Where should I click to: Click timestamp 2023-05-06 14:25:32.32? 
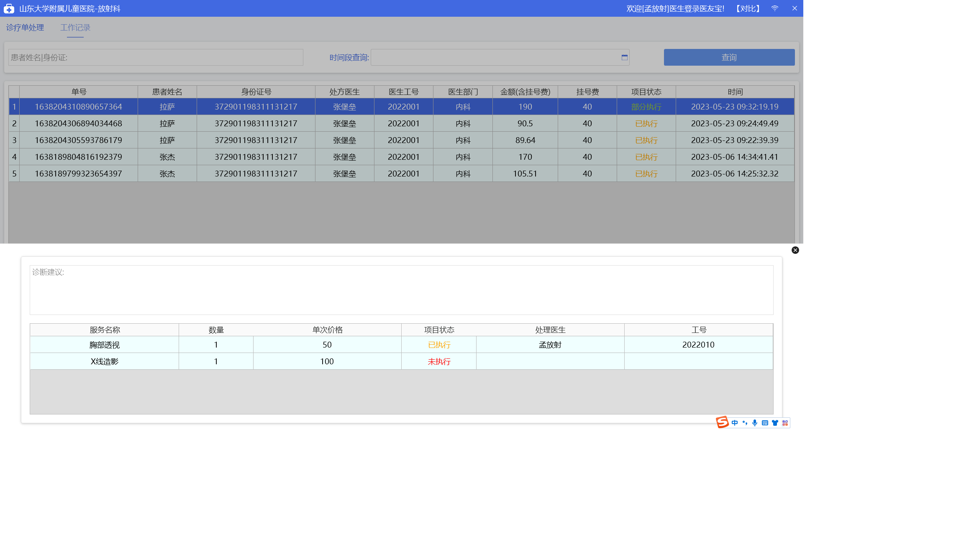pos(735,174)
